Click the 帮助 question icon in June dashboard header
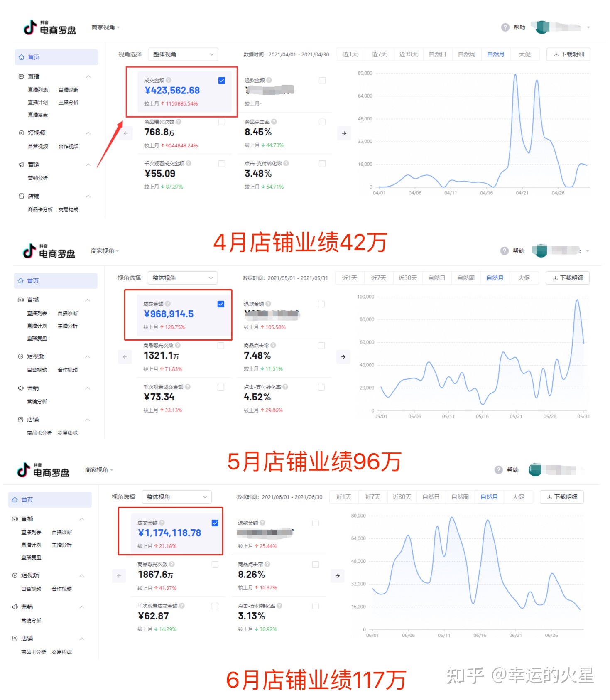Screen dimensions: 610x700 pos(498,470)
